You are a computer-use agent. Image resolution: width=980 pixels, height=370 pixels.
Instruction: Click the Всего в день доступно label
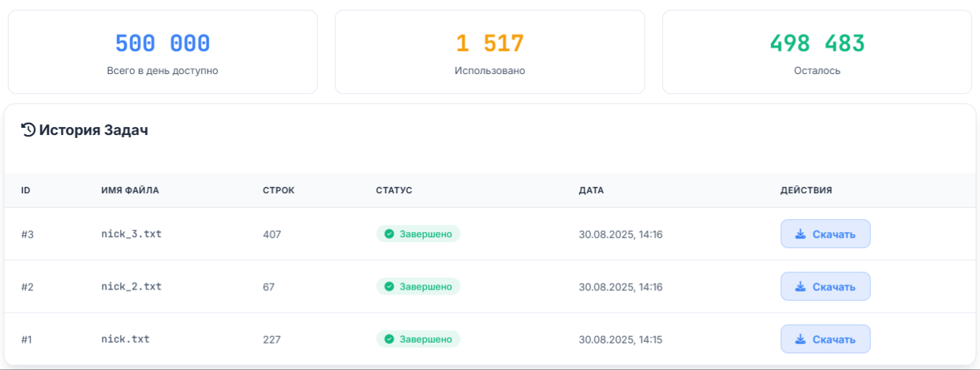[162, 71]
